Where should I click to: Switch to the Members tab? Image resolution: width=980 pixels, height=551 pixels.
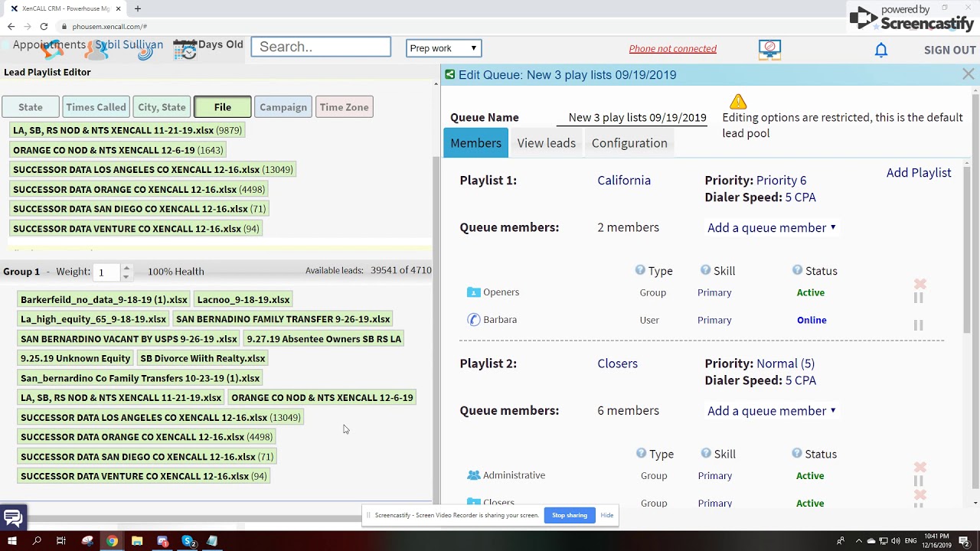(475, 143)
